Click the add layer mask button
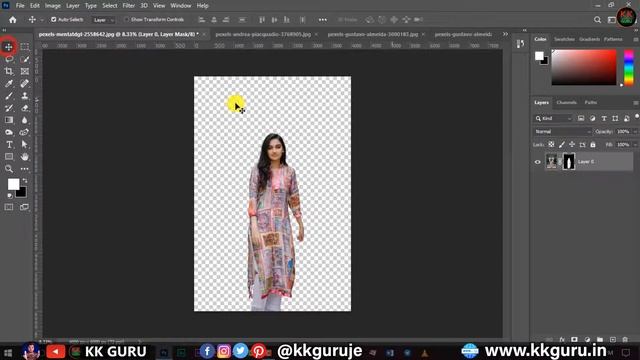The height and width of the screenshot is (360, 640). tap(574, 340)
